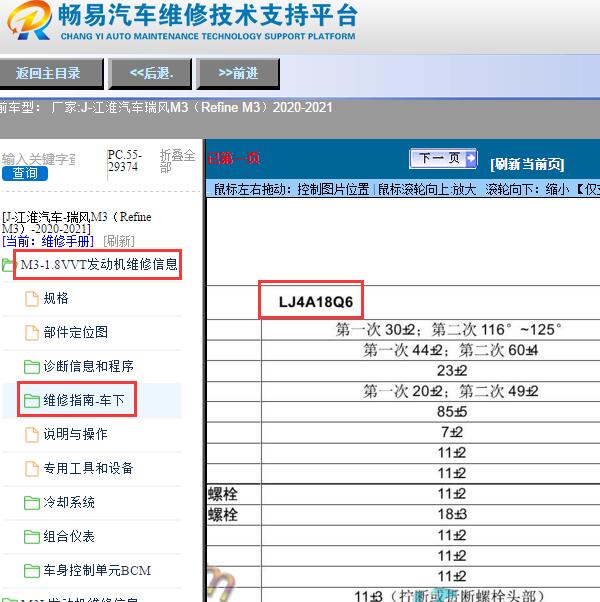Click the blue 查询 search button

pos(25,174)
